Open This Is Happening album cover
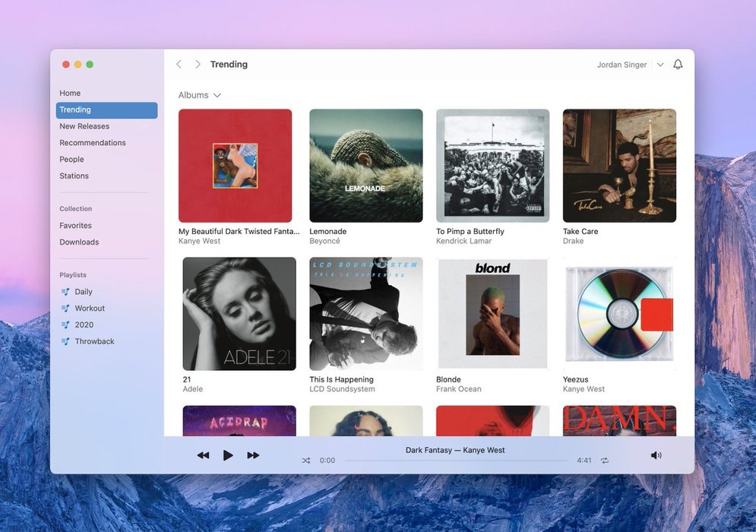Viewport: 756px width, 532px height. point(366,314)
